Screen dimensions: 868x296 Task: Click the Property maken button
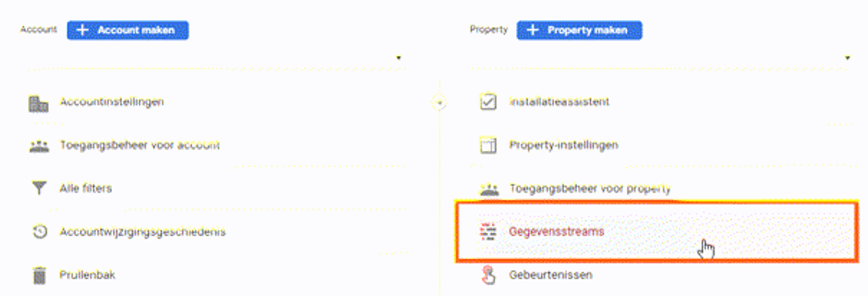(x=580, y=30)
